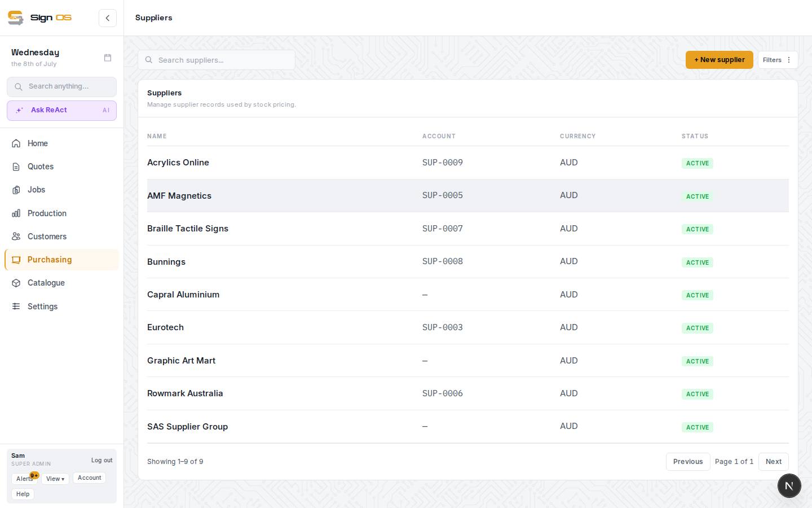The width and height of the screenshot is (812, 508).
Task: Collapse the sidebar with the chevron button
Action: tap(108, 18)
